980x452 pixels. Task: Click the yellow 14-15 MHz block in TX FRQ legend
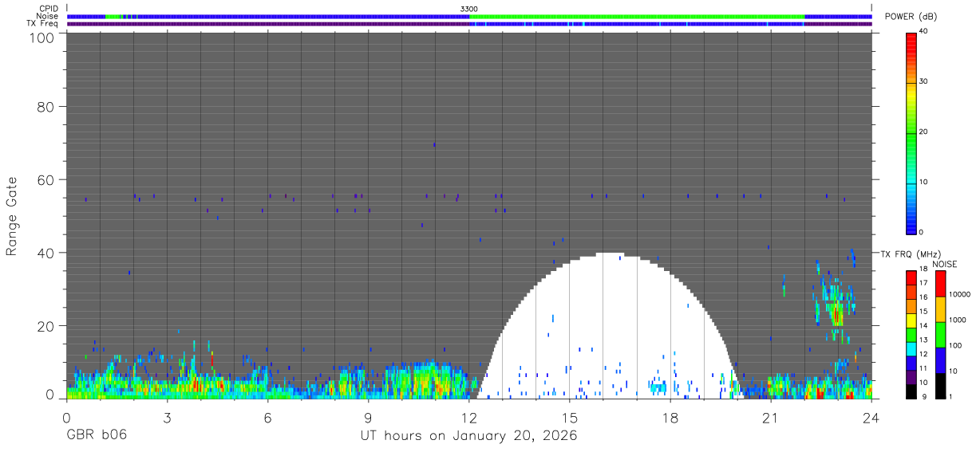(911, 320)
